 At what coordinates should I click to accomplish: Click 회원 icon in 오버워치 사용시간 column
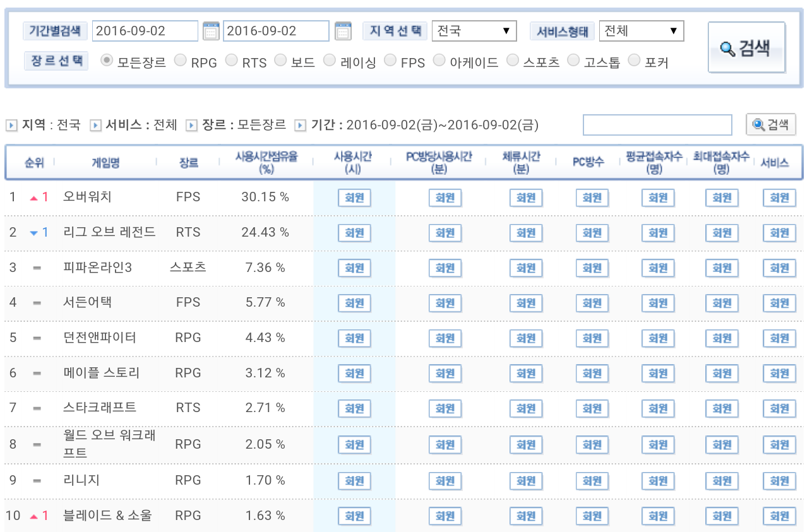click(354, 198)
